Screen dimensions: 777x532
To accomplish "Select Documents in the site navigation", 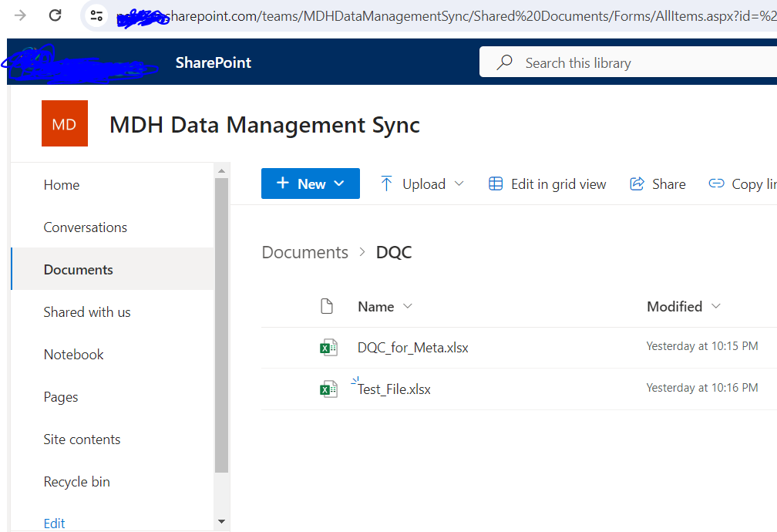I will [x=79, y=270].
